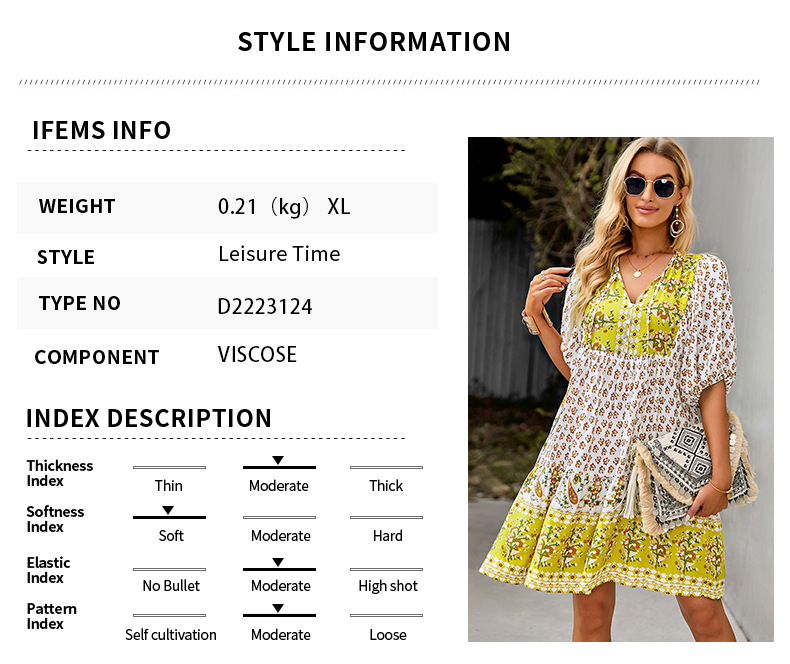Click the Soft softness option
790x664 pixels.
tap(171, 536)
